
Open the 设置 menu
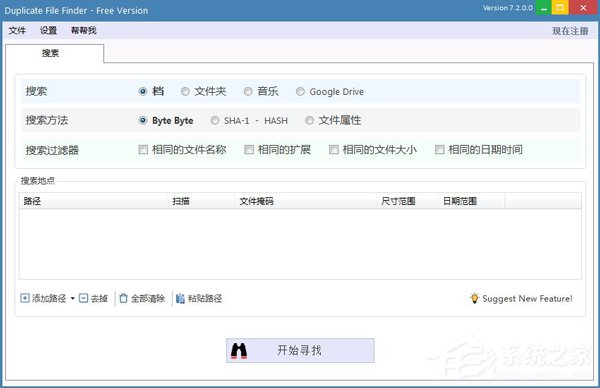pos(49,30)
